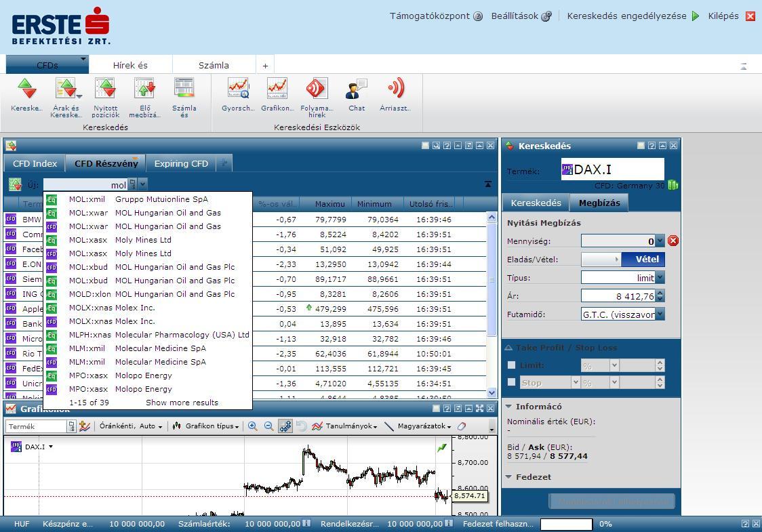
Task: Open Beállítások settings
Action: click(x=521, y=16)
